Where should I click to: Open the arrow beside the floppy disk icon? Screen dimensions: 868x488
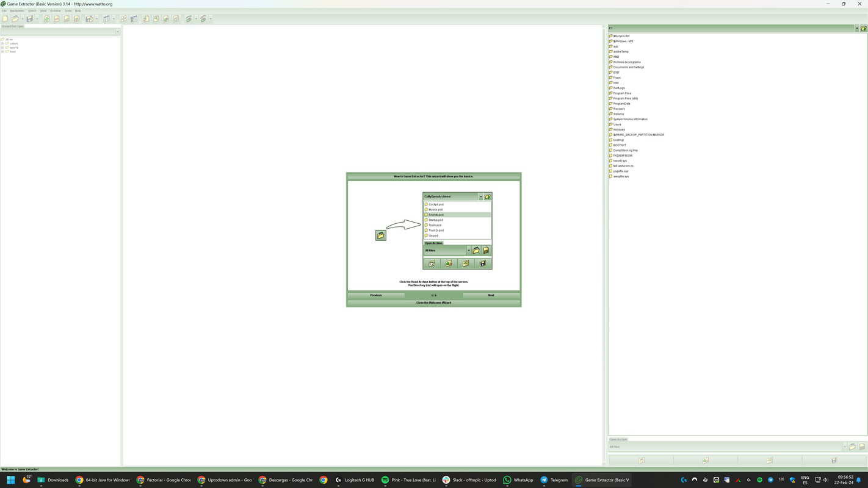pos(37,19)
